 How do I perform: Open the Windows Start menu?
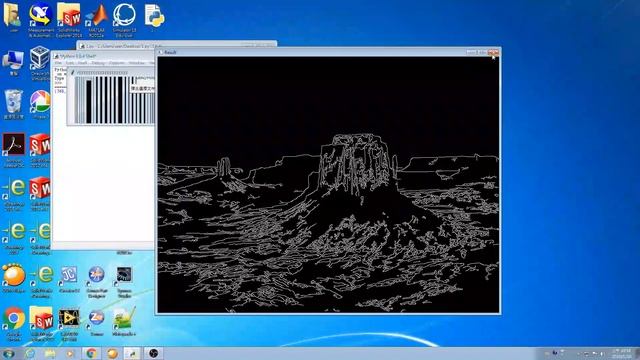coord(8,353)
